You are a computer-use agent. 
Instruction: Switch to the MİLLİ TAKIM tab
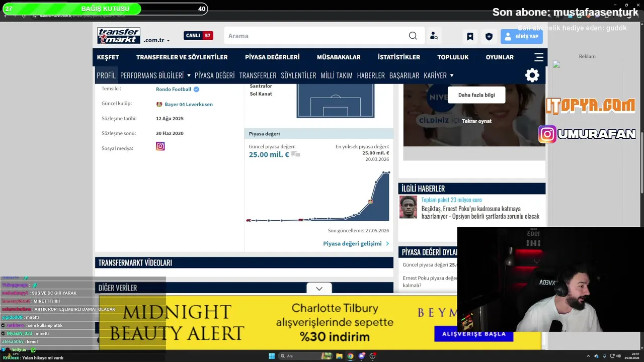click(x=337, y=75)
